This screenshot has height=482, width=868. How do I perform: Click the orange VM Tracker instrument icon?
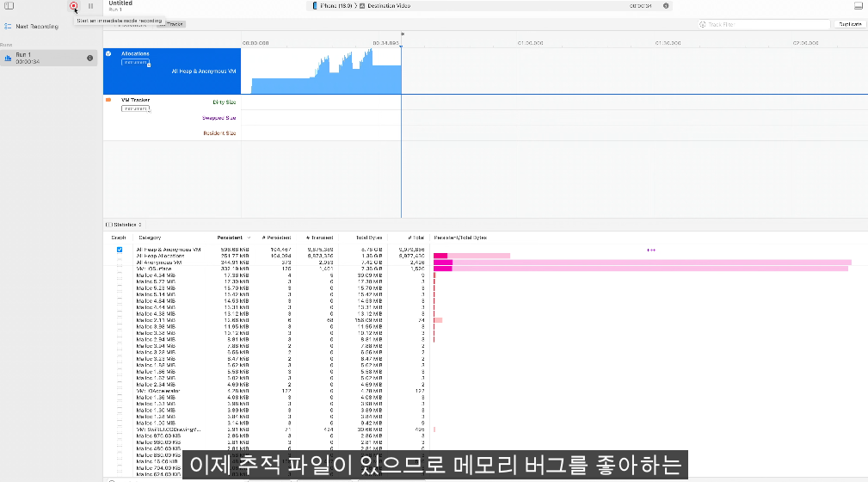coord(108,101)
